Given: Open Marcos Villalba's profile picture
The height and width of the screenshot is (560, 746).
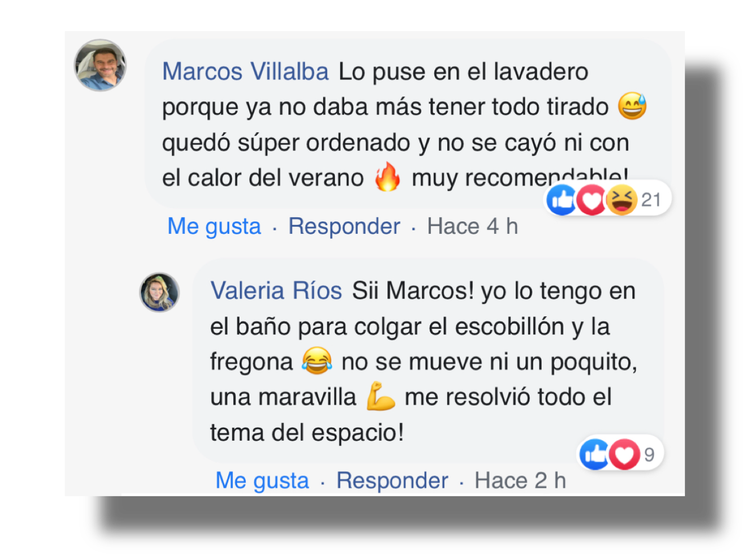Looking at the screenshot, I should [101, 65].
